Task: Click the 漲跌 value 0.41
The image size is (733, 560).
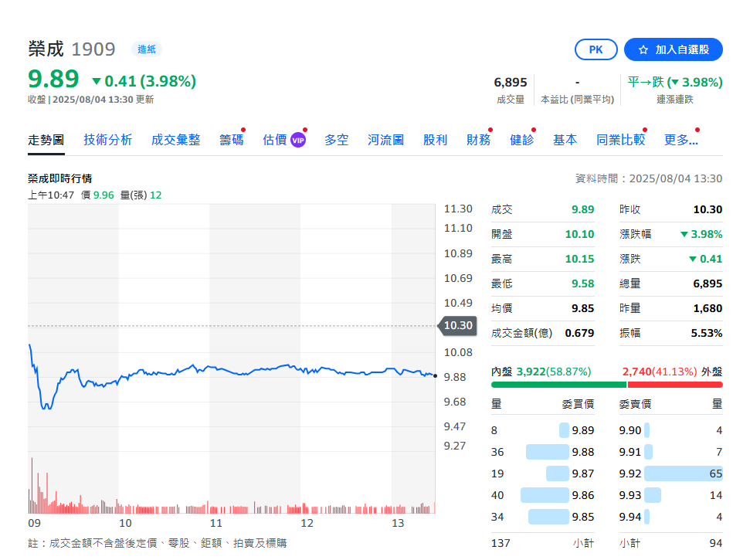Action: pos(706,259)
